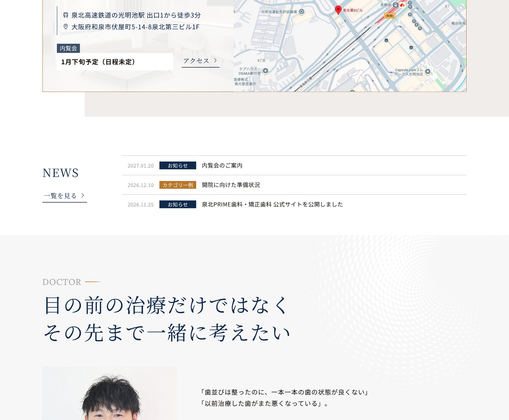Click 光明池 station icon on map
Image resolution: width=509 pixels, height=420 pixels.
(395, 5)
